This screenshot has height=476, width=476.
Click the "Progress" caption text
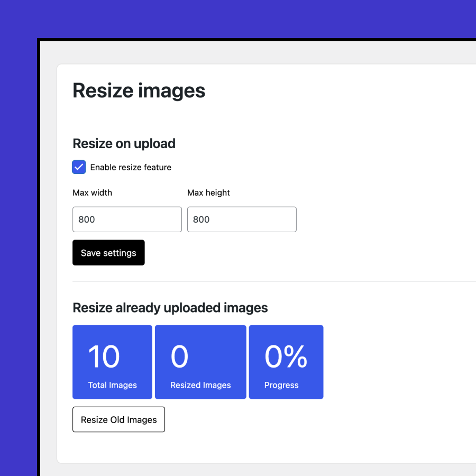click(281, 385)
